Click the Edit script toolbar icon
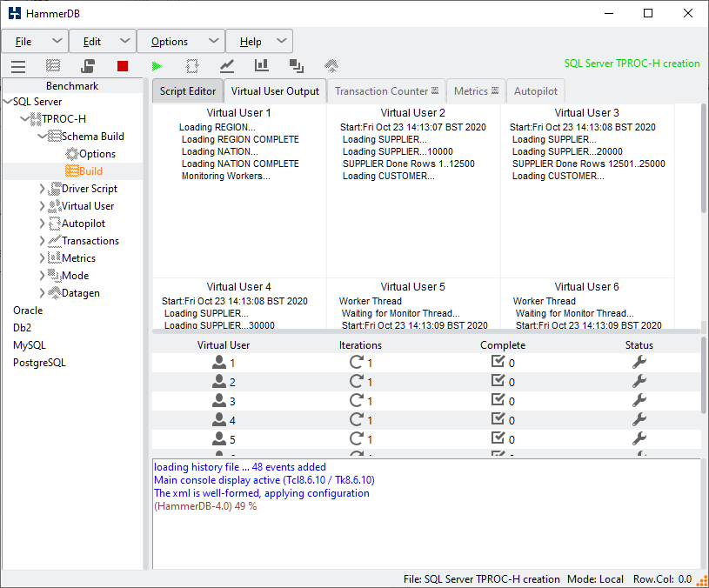This screenshot has height=588, width=709. point(53,66)
